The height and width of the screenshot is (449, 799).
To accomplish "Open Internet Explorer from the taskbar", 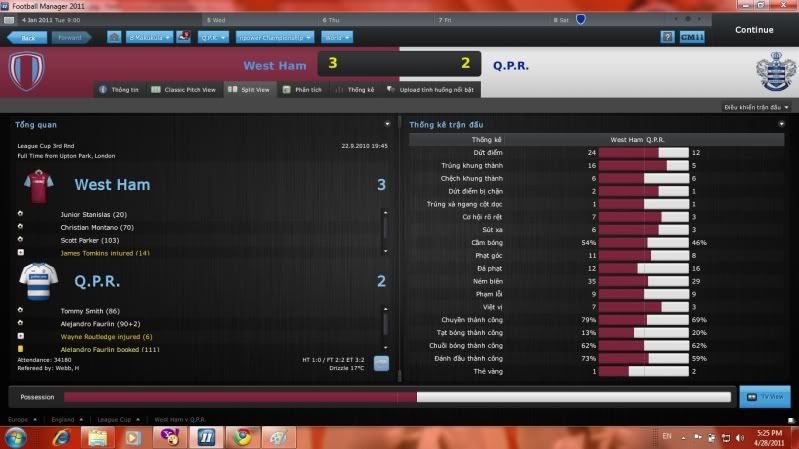I will coord(61,438).
